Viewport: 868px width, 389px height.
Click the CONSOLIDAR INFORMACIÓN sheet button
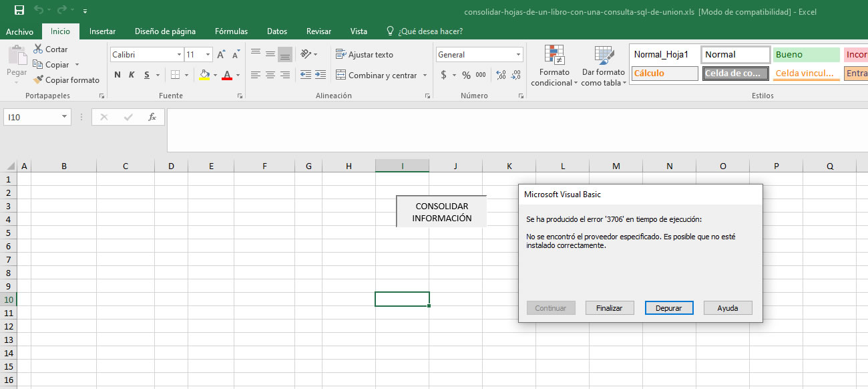click(x=441, y=212)
